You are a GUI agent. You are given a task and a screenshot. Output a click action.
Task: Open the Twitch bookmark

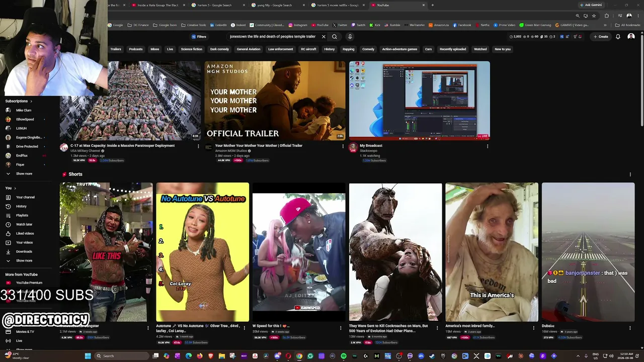click(358, 25)
